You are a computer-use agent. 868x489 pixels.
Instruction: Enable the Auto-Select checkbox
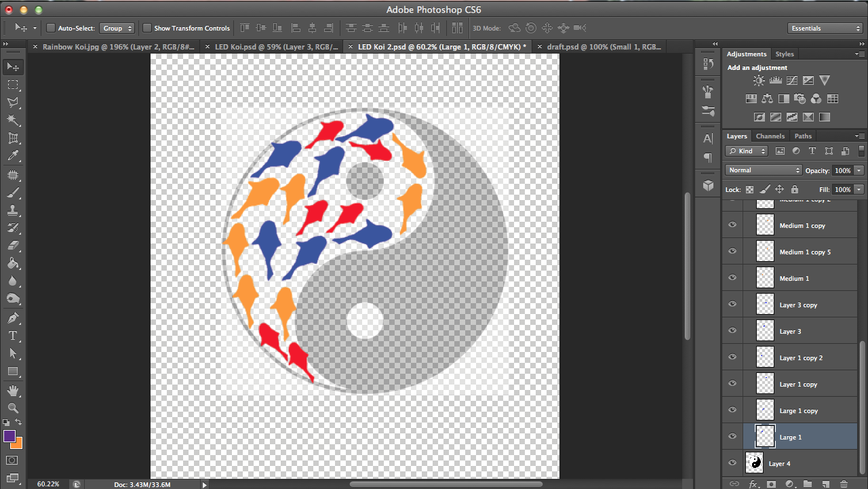(50, 28)
